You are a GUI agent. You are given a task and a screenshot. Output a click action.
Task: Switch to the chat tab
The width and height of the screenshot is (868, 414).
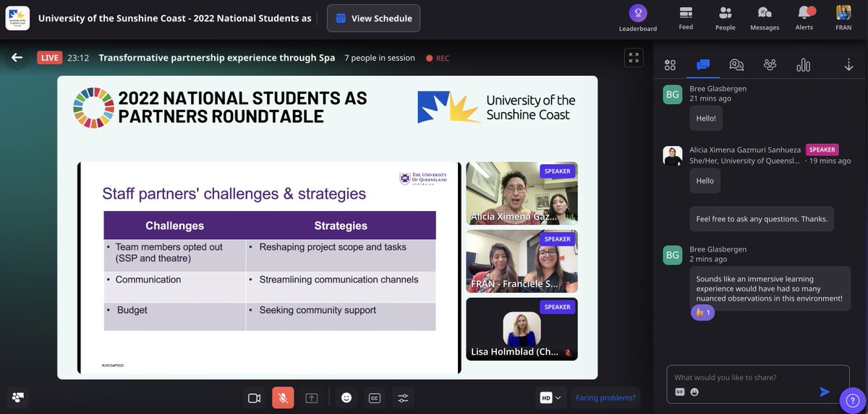tap(703, 65)
